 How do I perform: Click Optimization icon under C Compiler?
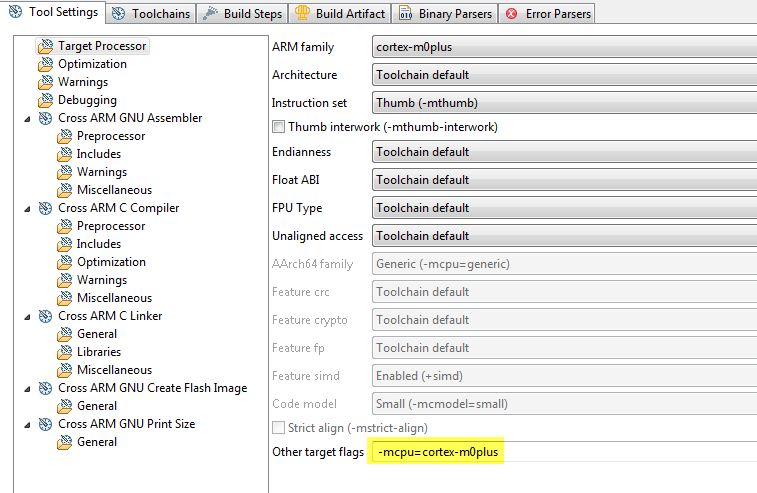click(65, 262)
